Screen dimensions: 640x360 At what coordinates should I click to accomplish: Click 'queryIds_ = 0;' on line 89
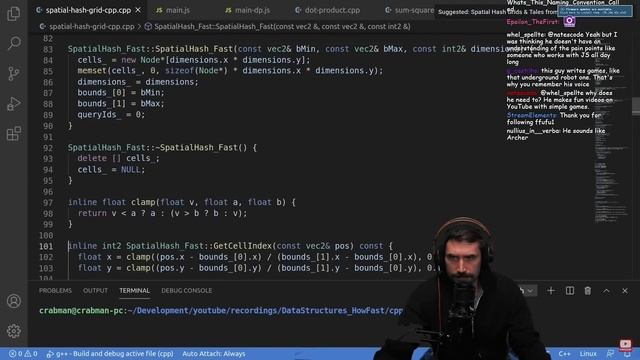click(111, 114)
